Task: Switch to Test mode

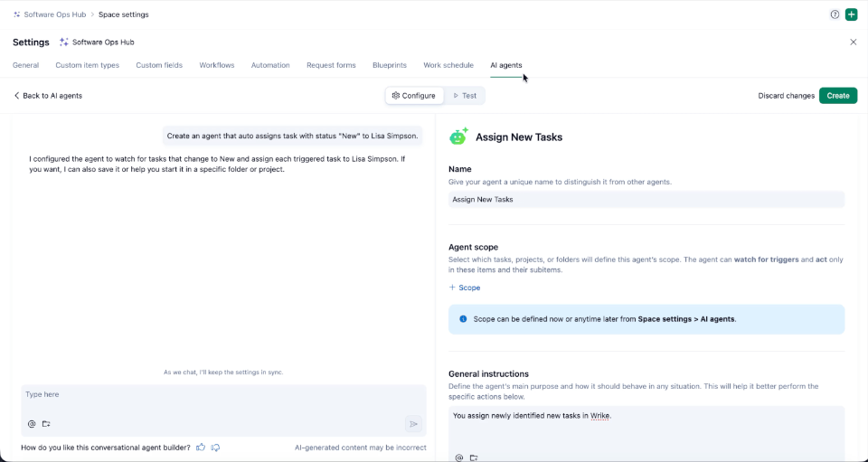Action: 465,96
